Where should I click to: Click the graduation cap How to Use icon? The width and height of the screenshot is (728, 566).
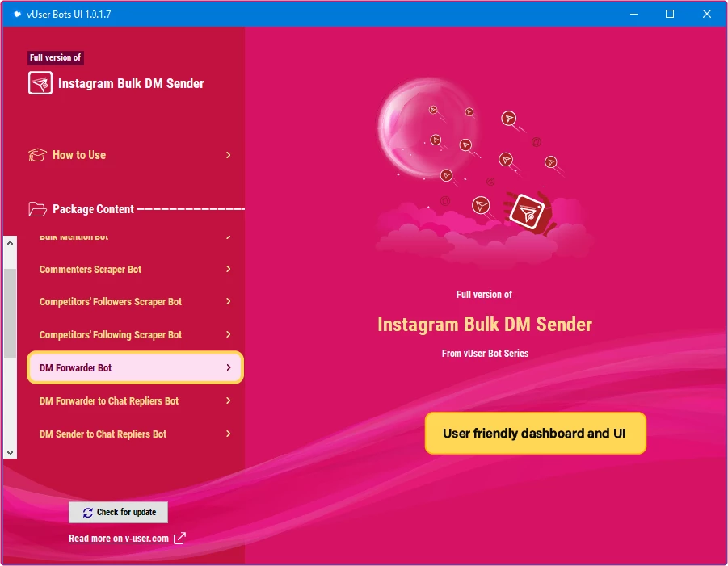37,155
